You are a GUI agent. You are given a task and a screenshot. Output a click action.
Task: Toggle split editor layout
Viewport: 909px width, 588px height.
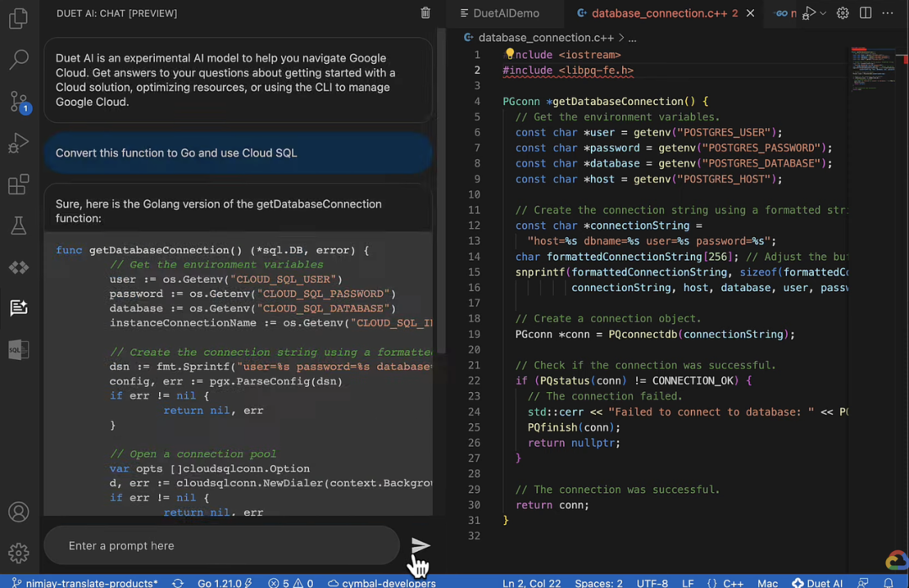coord(865,13)
